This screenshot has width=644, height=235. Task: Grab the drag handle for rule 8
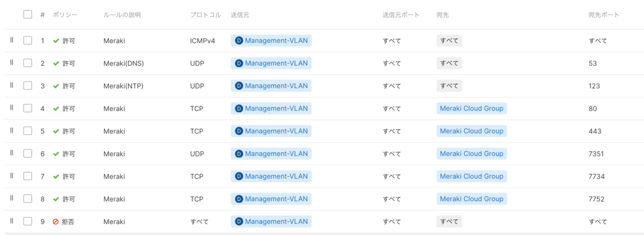coord(11,198)
